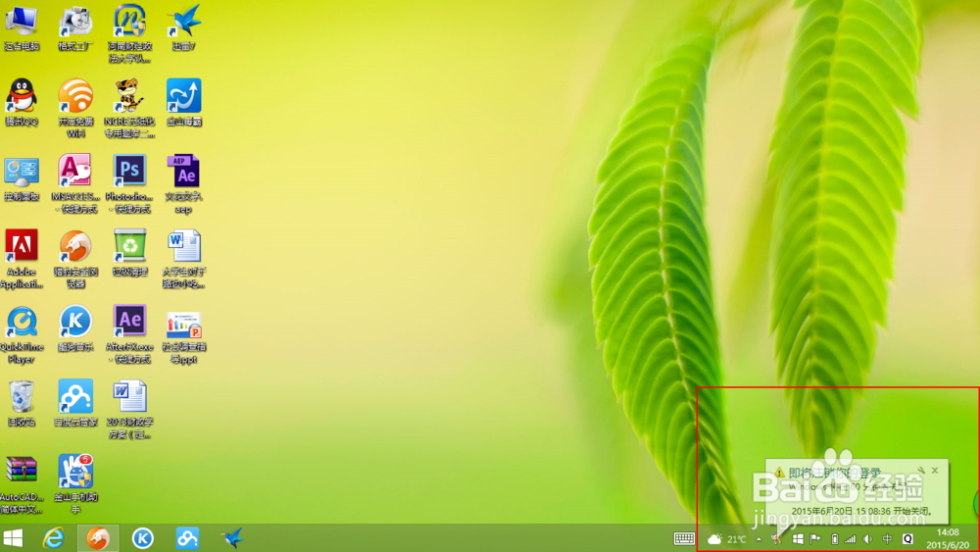980x552 pixels.
Task: Open the Action Center flag tray icon
Action: coord(815,539)
